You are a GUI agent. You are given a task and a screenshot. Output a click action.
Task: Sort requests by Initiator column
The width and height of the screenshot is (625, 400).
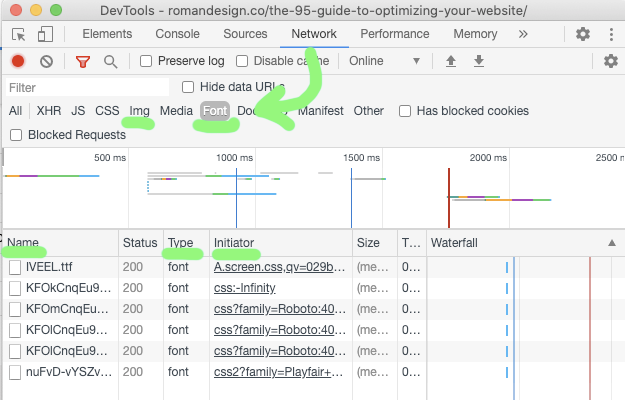281,243
